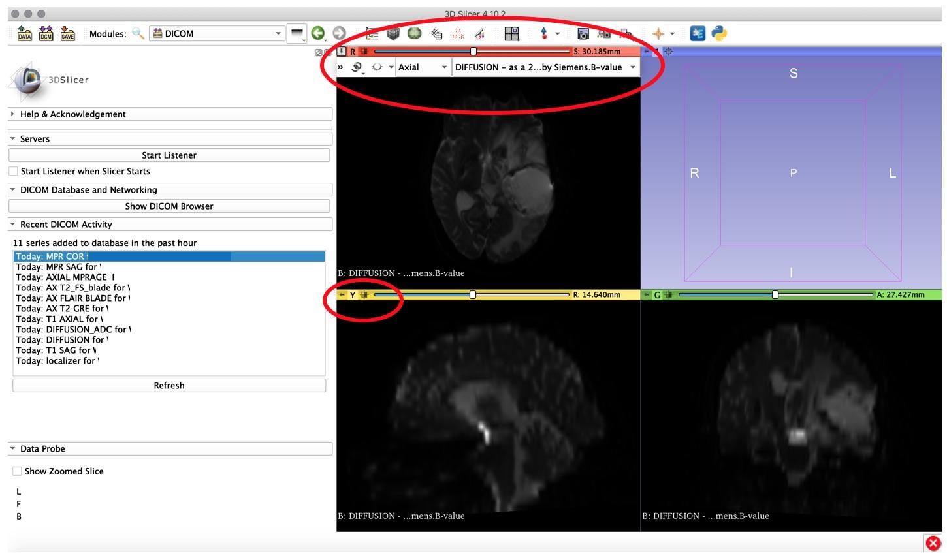Select the crosshair toolbar icon
This screenshot has height=560, width=947.
click(x=657, y=33)
